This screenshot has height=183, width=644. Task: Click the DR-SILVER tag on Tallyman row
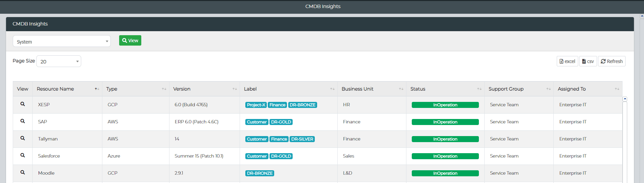(x=302, y=139)
